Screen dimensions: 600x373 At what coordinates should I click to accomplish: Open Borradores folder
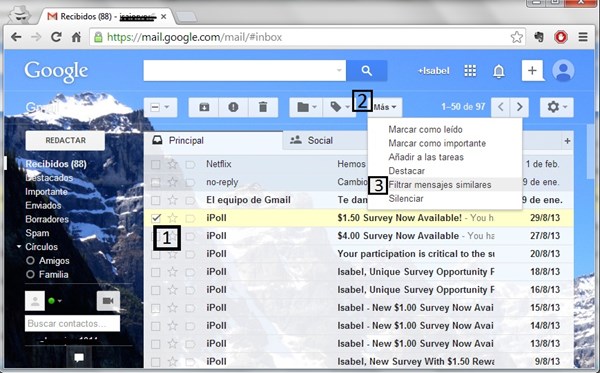click(x=47, y=219)
